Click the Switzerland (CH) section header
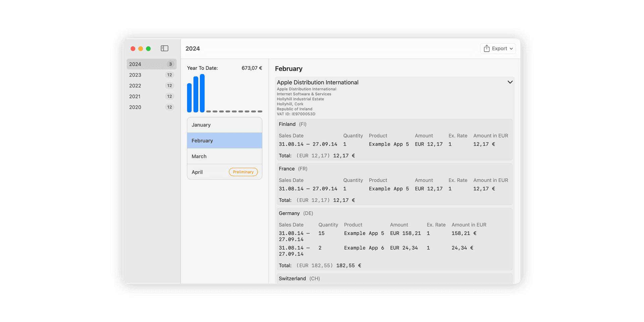This screenshot has height=322, width=644. tap(299, 278)
